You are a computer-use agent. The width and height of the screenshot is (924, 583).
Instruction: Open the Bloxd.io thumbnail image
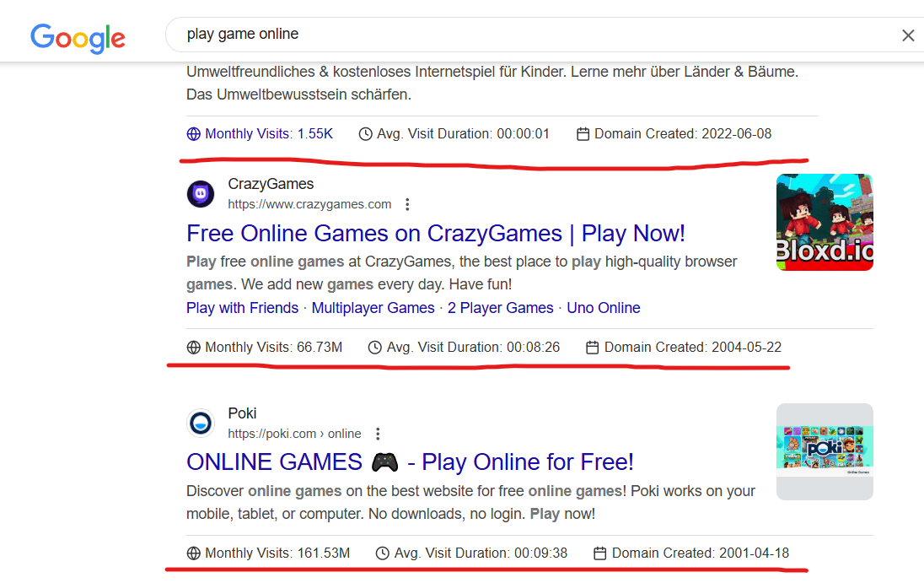pos(825,222)
